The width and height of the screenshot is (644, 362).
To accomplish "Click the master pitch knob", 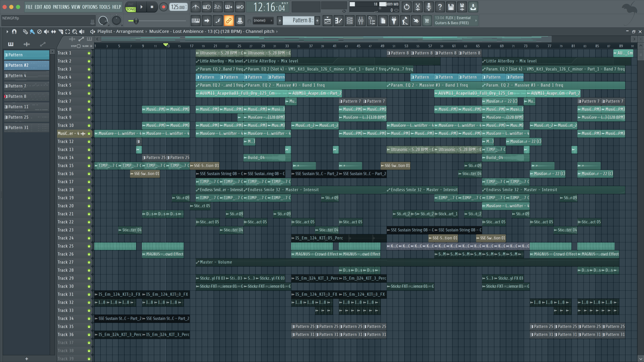I will click(x=116, y=21).
